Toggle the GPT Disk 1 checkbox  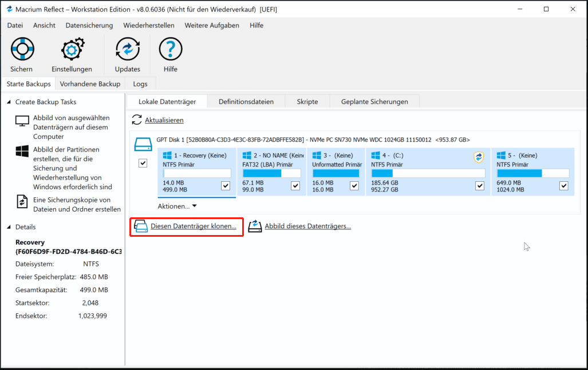coord(143,163)
